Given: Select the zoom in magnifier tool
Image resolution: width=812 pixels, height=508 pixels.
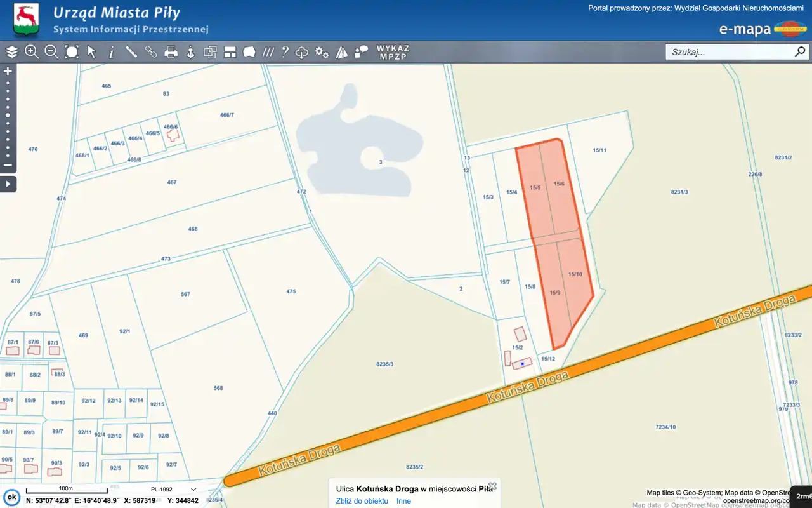Looking at the screenshot, I should pos(32,52).
